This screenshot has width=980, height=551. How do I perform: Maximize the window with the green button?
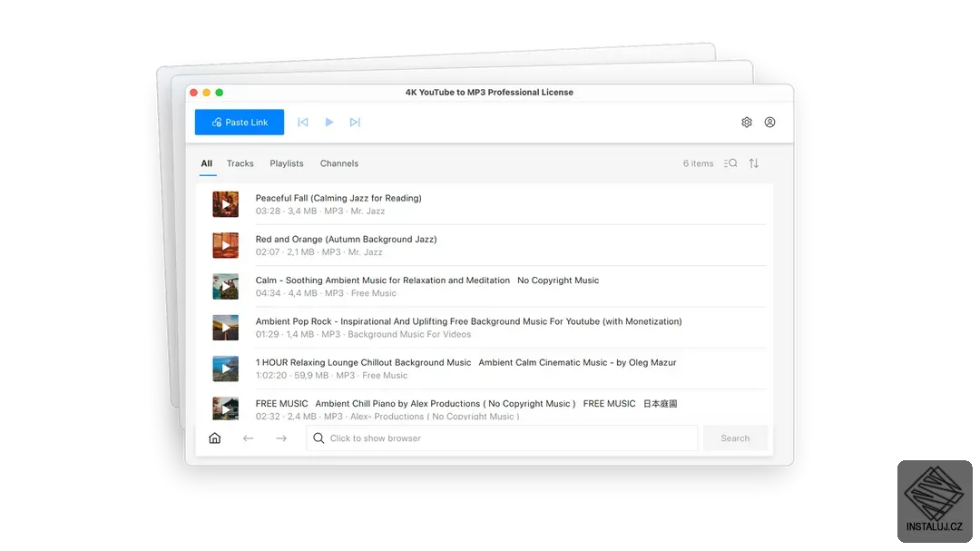[220, 93]
